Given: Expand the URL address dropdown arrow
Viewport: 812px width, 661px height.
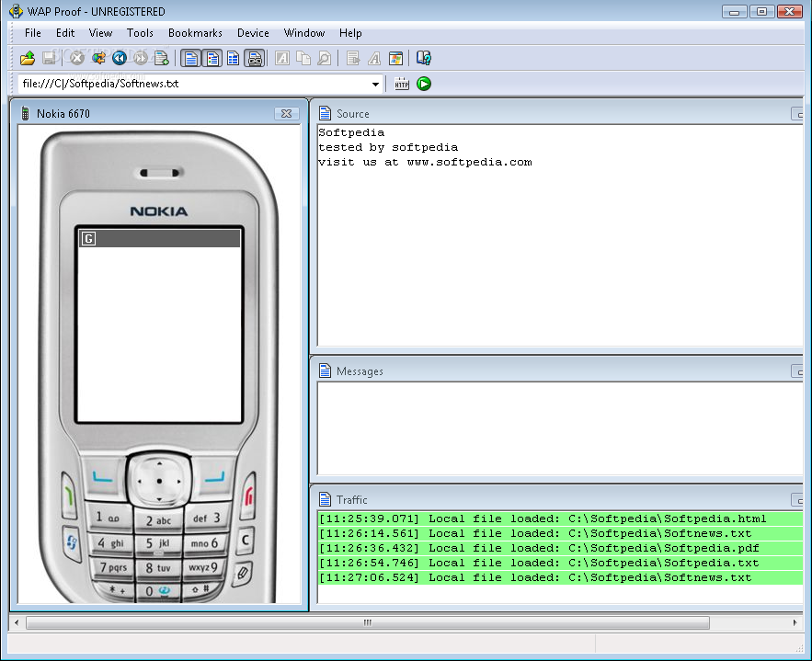Looking at the screenshot, I should click(x=375, y=84).
